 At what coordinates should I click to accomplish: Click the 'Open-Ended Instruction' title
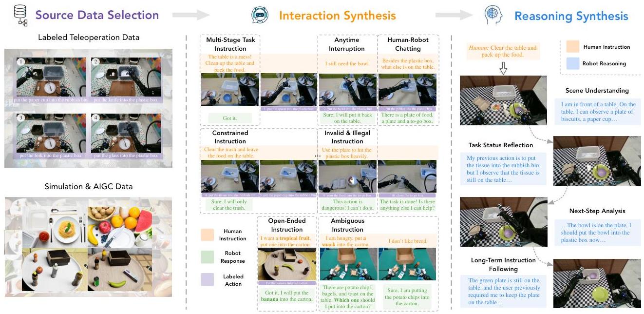tap(287, 225)
